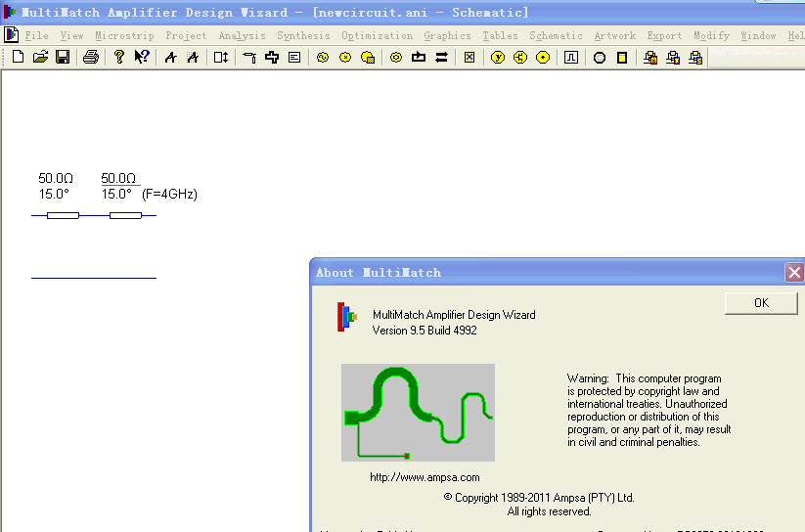Click the (F=4GHz) frequency label
The image size is (805, 532).
(x=169, y=194)
